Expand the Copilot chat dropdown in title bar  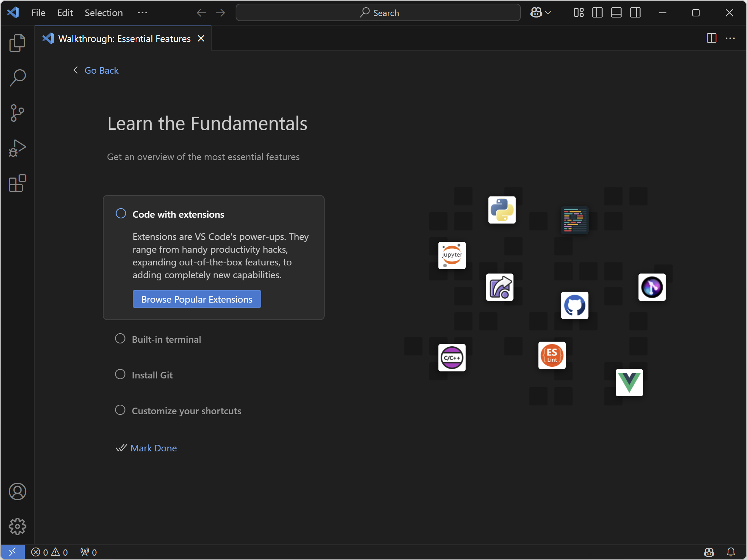coord(548,13)
